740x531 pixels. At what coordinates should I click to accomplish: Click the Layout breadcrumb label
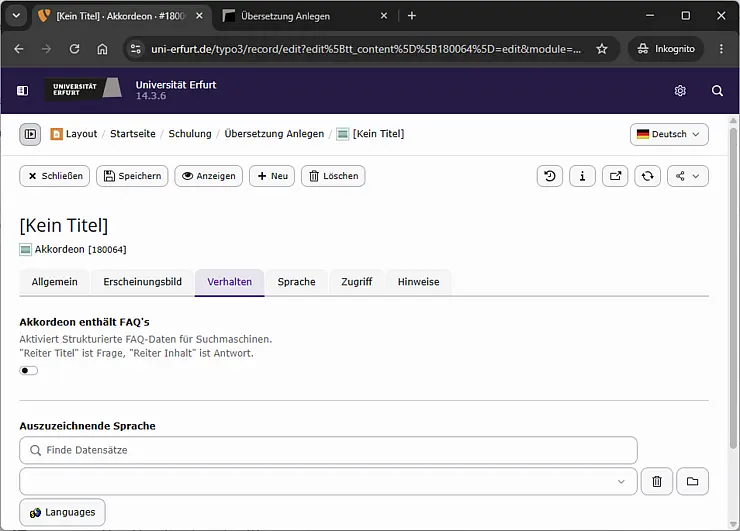[81, 134]
